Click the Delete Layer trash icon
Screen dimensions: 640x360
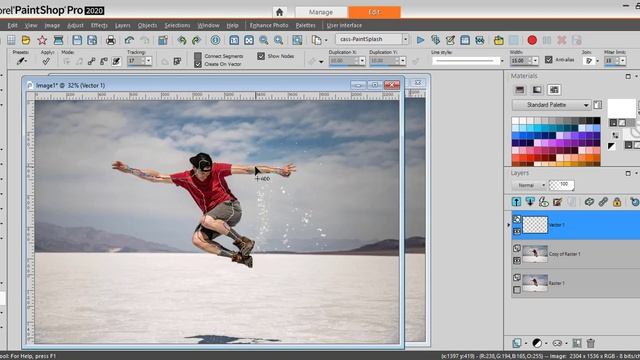[591, 343]
